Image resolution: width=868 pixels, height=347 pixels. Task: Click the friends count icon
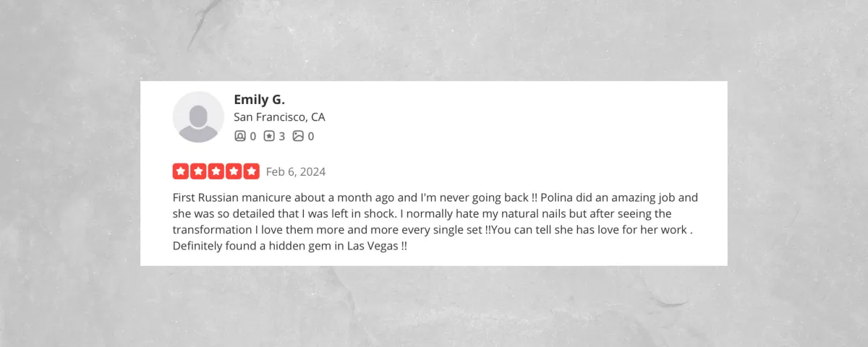(x=240, y=136)
